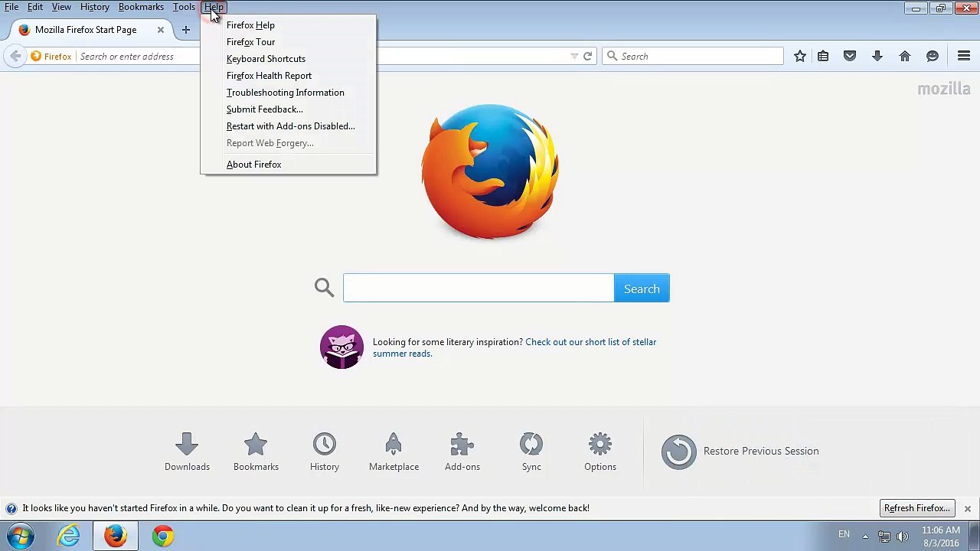This screenshot has height=551, width=980.
Task: Click the magnifier icon beside the start page search box
Action: click(324, 288)
